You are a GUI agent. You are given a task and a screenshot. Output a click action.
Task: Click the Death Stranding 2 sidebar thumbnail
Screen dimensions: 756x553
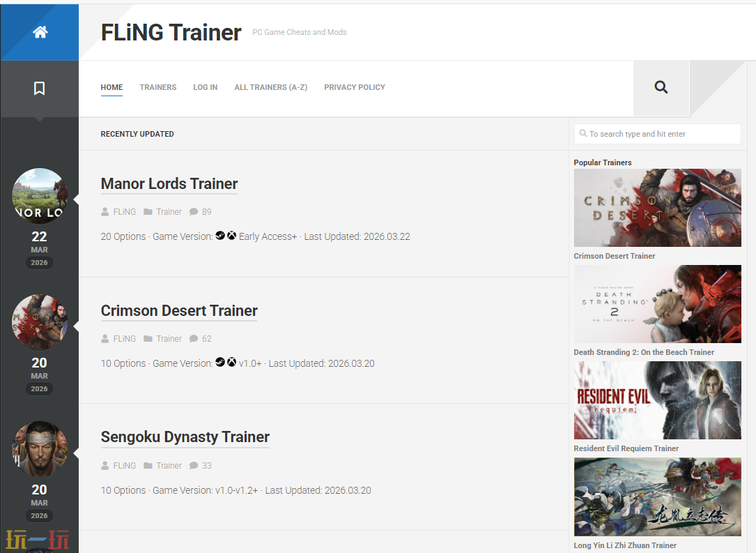click(x=657, y=304)
